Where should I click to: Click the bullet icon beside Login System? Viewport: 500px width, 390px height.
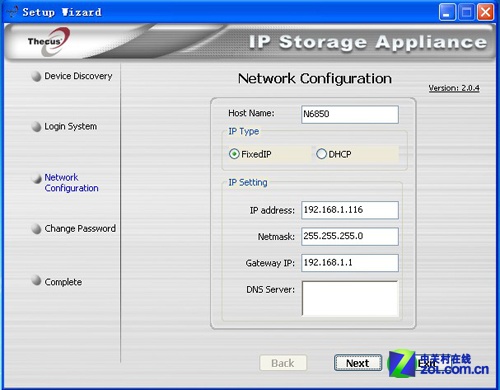pyautogui.click(x=36, y=127)
